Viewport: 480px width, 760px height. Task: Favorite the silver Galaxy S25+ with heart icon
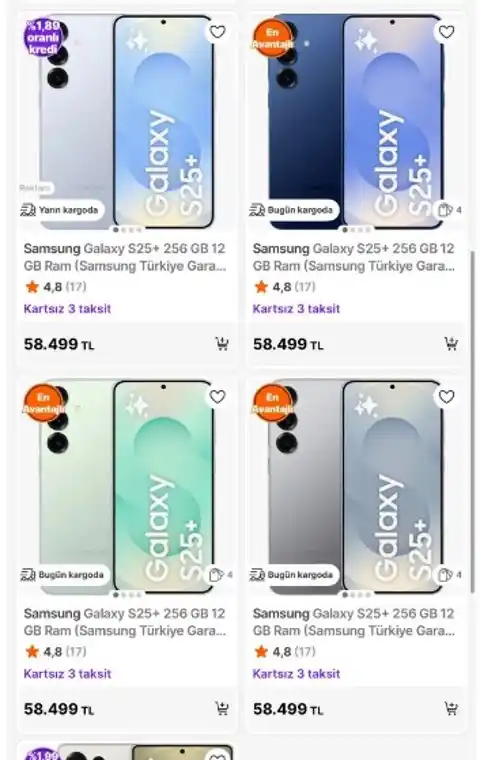click(x=217, y=32)
